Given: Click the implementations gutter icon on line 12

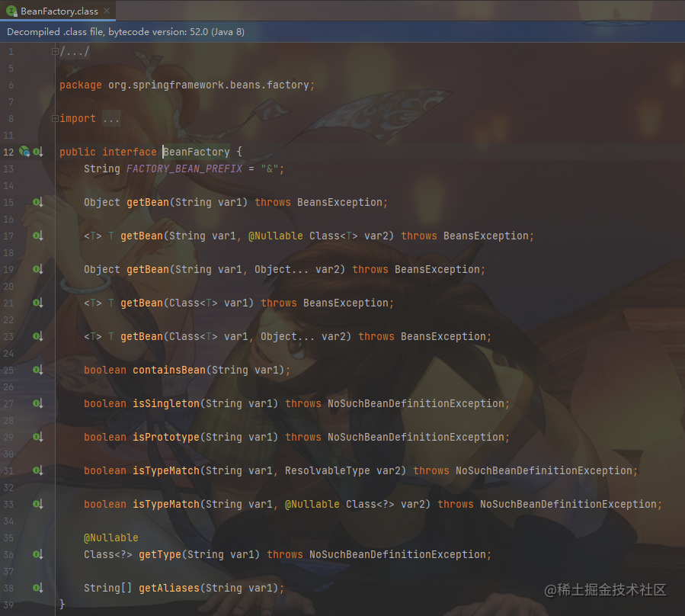Looking at the screenshot, I should (x=38, y=152).
